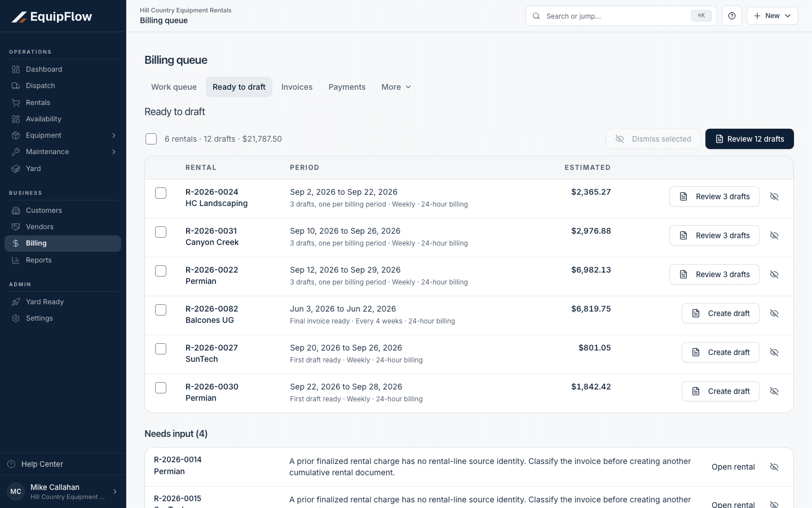
Task: Open Dashboard from the sidebar
Action: 63,69
